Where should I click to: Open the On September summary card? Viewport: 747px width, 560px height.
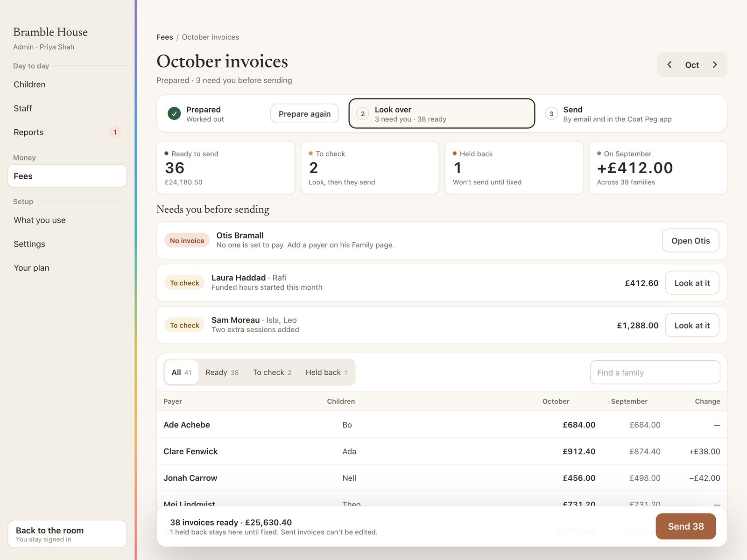pyautogui.click(x=658, y=168)
